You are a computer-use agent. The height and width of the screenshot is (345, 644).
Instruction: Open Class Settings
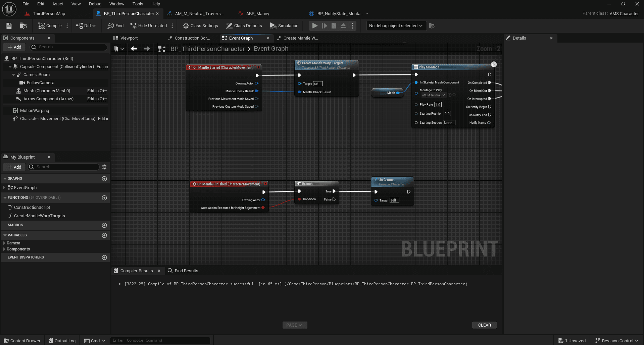pyautogui.click(x=200, y=26)
